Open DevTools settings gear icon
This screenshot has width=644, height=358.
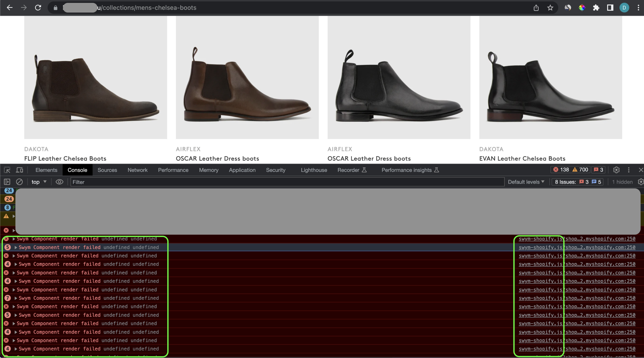tap(616, 170)
